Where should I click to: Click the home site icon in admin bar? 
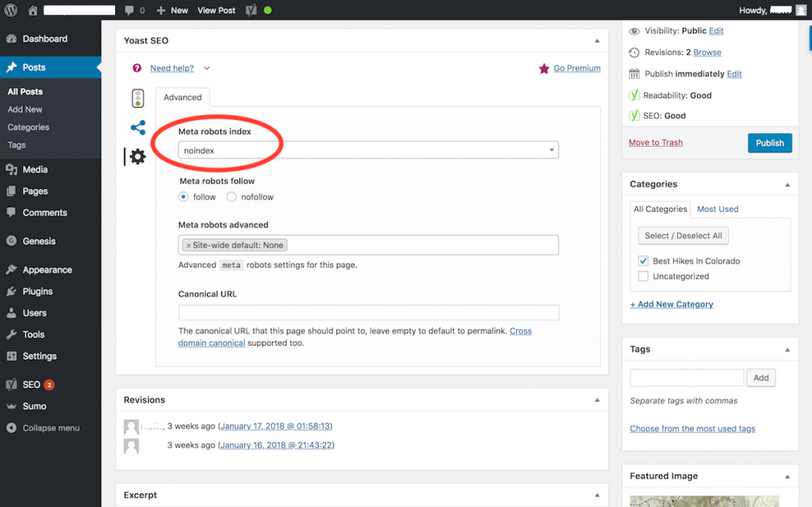(33, 10)
